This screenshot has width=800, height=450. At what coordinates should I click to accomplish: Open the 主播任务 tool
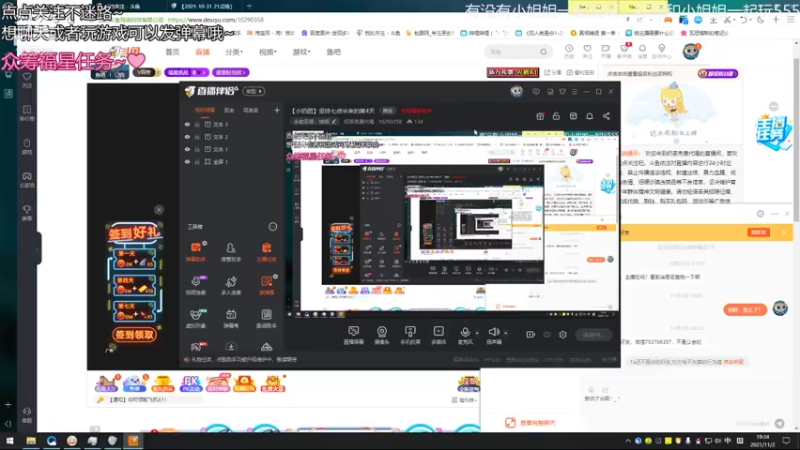click(x=266, y=252)
